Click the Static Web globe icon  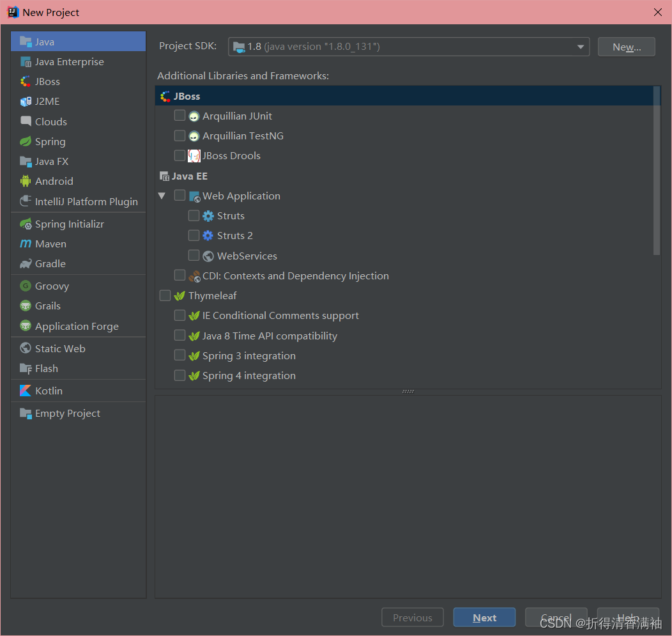tap(26, 348)
